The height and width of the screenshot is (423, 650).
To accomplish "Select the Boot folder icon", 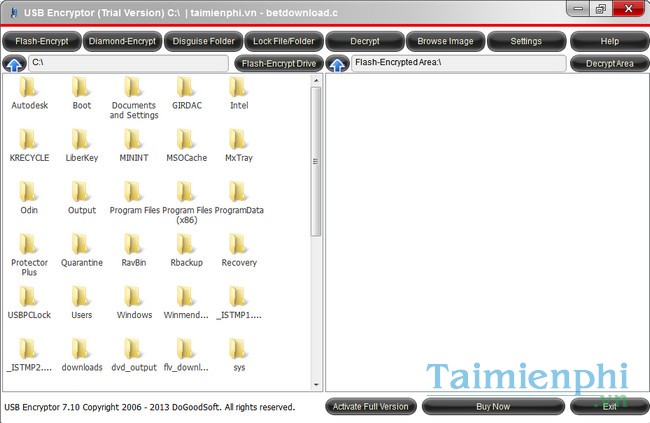I will pyautogui.click(x=81, y=87).
